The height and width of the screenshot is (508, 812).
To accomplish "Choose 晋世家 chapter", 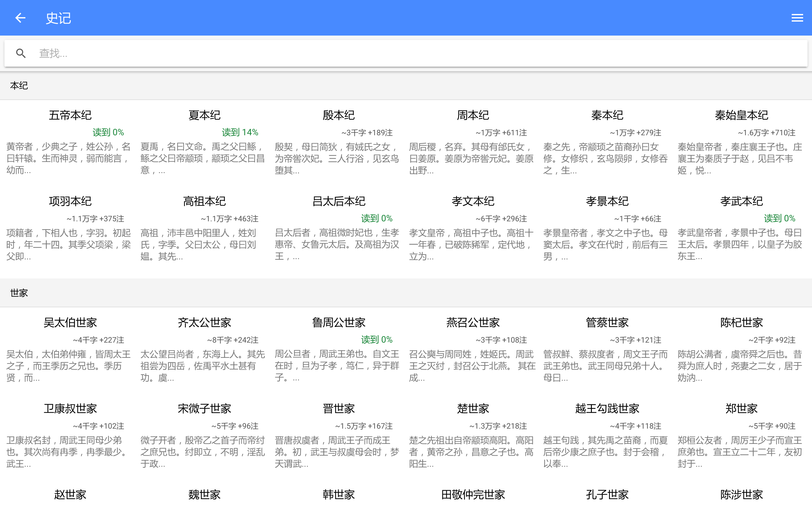I will point(338,409).
